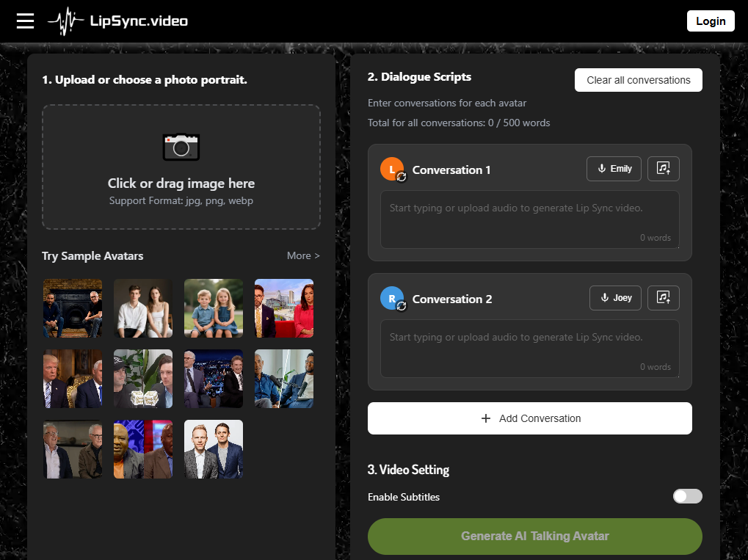Click the plus icon in Add Conversation
The image size is (748, 560).
pos(485,418)
